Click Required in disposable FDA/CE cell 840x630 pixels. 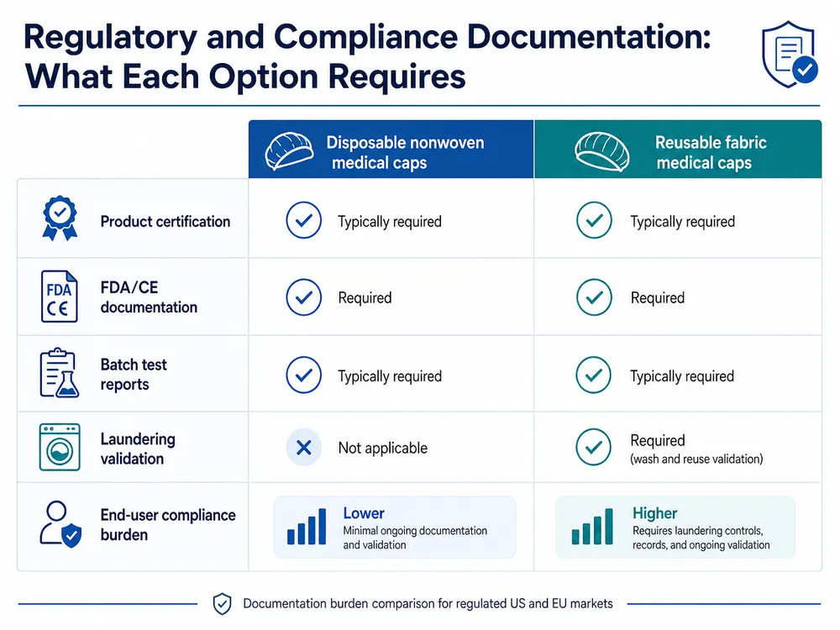[x=365, y=298]
